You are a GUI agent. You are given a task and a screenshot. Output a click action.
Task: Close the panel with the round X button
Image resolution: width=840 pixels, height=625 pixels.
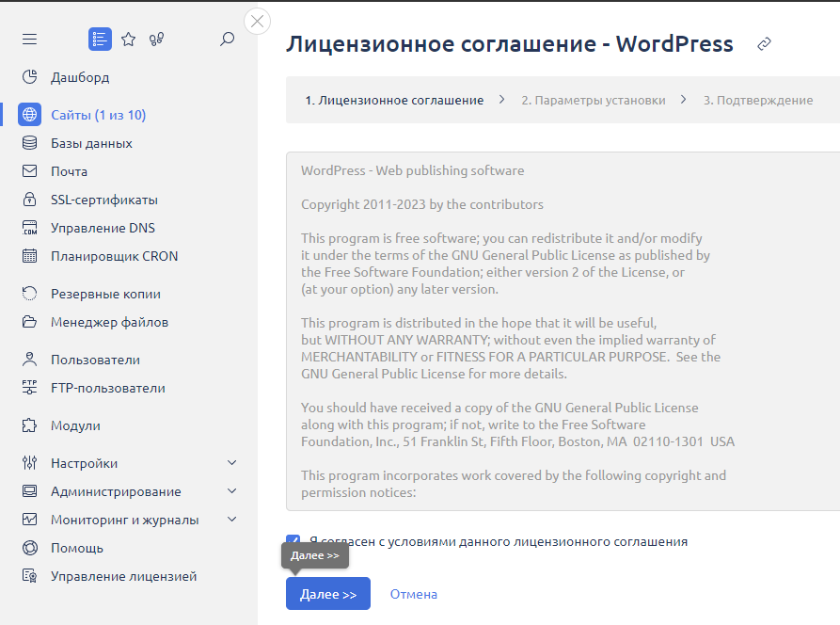tap(257, 22)
